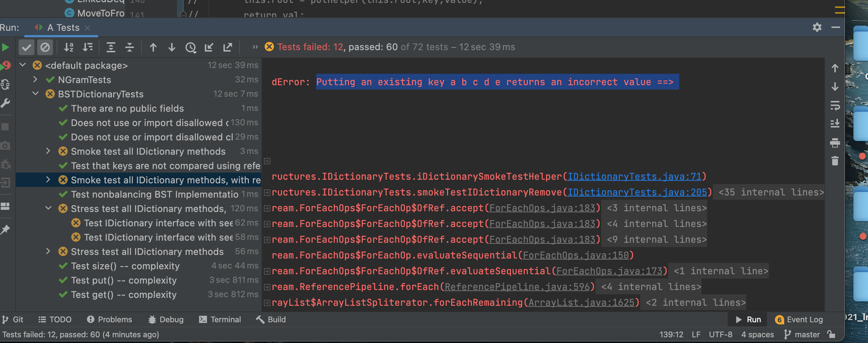Open Run panel settings gear
The width and height of the screenshot is (868, 343).
817,28
